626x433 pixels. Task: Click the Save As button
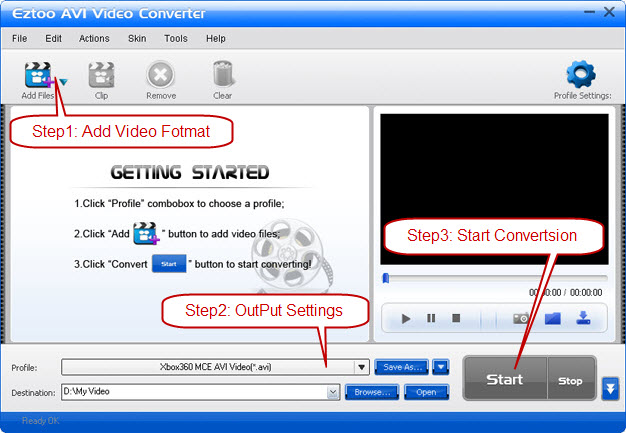point(402,367)
